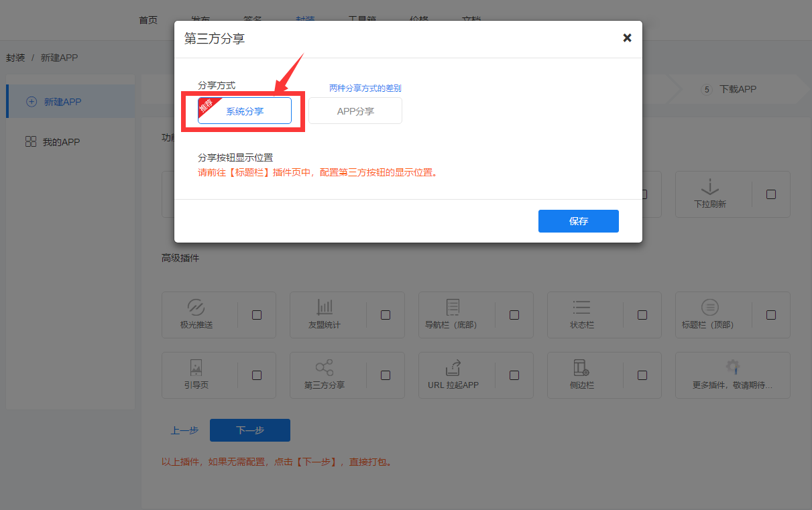This screenshot has height=510, width=812.
Task: Click the 友盟统计 chart icon
Action: tap(325, 308)
